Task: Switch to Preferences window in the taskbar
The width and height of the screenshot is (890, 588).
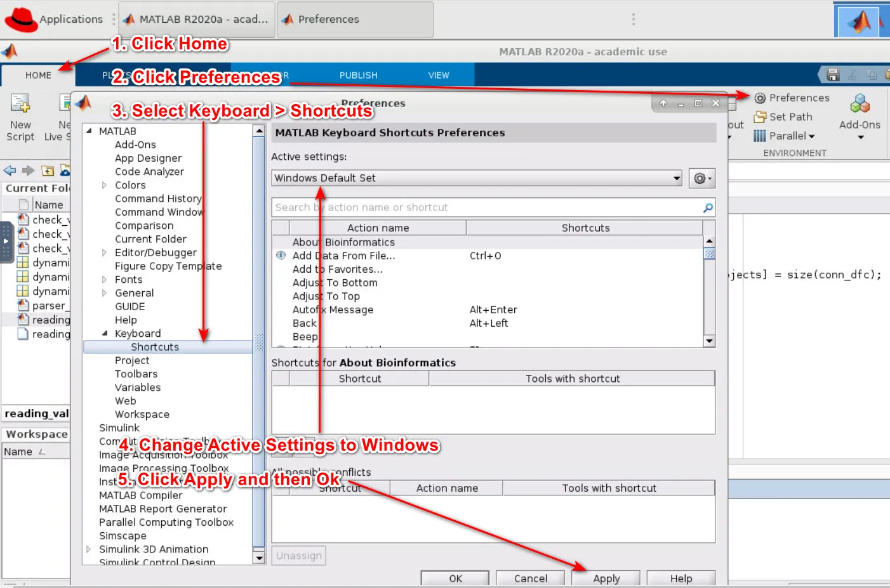Action: tap(355, 20)
